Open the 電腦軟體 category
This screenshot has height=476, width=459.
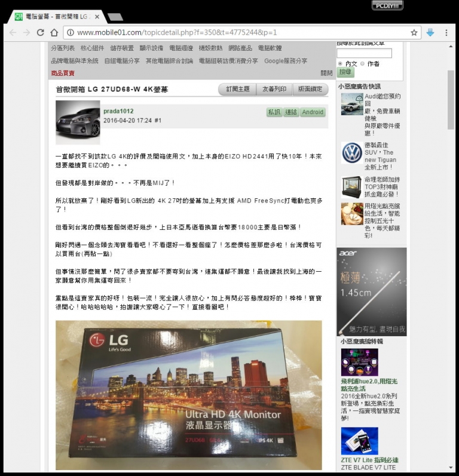click(x=270, y=48)
